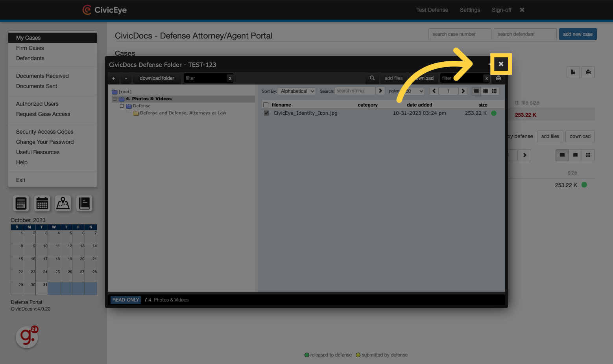Open My Cases menu item
Image resolution: width=613 pixels, height=364 pixels.
(x=52, y=38)
